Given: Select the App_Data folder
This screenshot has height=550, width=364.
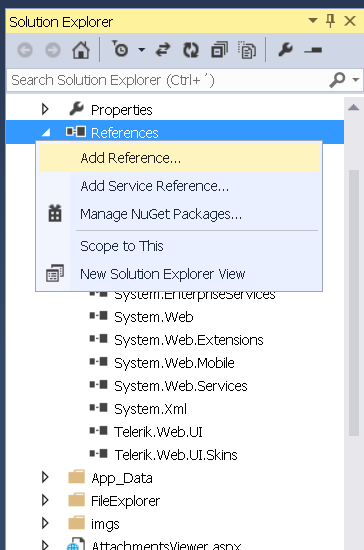Looking at the screenshot, I should pos(122,478).
